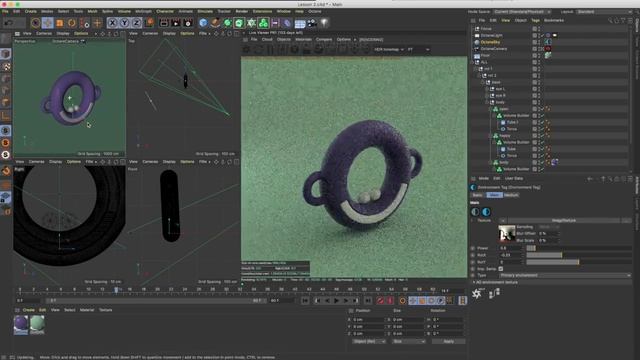Open the Render menu

[242, 11]
